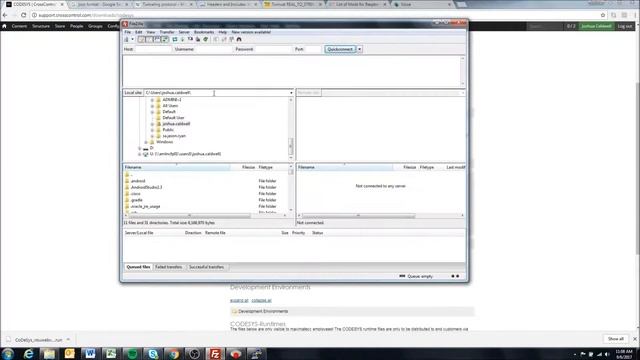Screen dimensions: 640x360
Task: Open Internet Explorer from taskbar
Action: coord(28,353)
